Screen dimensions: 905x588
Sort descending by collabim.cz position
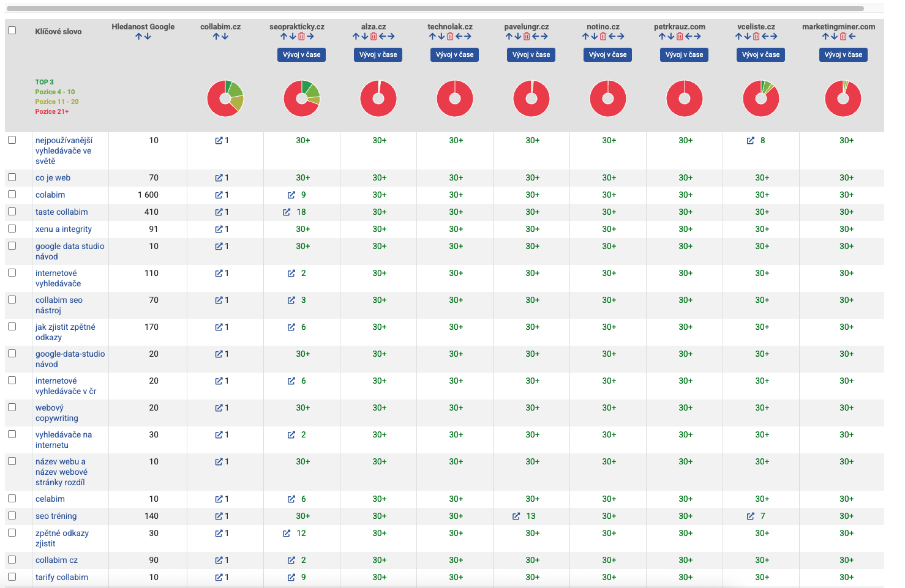pos(225,37)
